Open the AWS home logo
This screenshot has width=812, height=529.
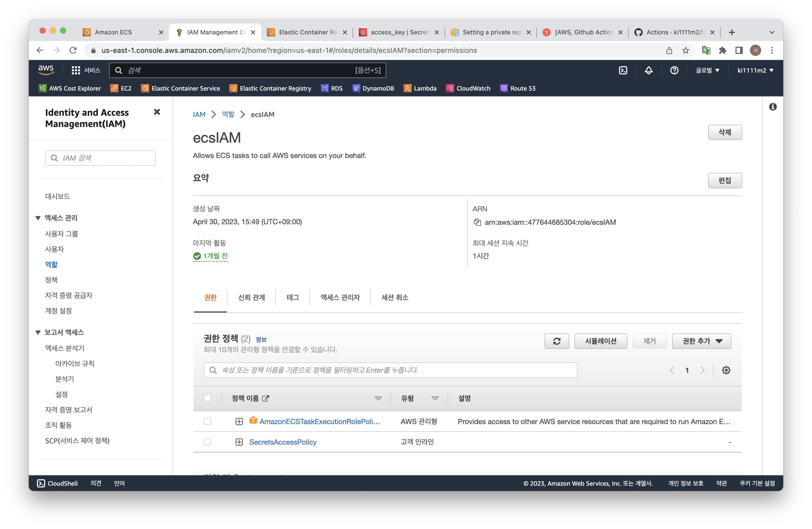(x=46, y=70)
